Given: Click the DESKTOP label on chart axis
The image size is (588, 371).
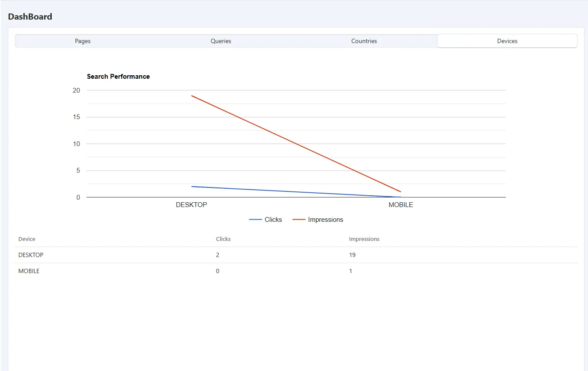Looking at the screenshot, I should point(191,205).
